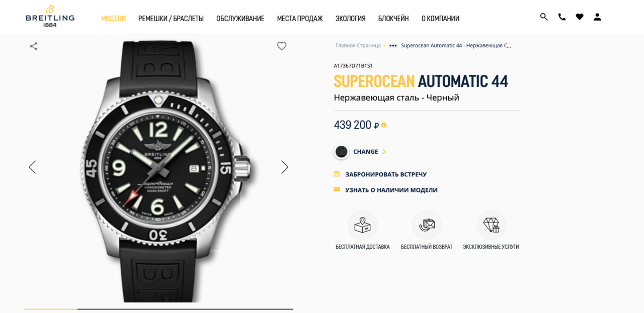The width and height of the screenshot is (644, 313).
Task: Click Забронировать встречу link
Action: coord(386,174)
